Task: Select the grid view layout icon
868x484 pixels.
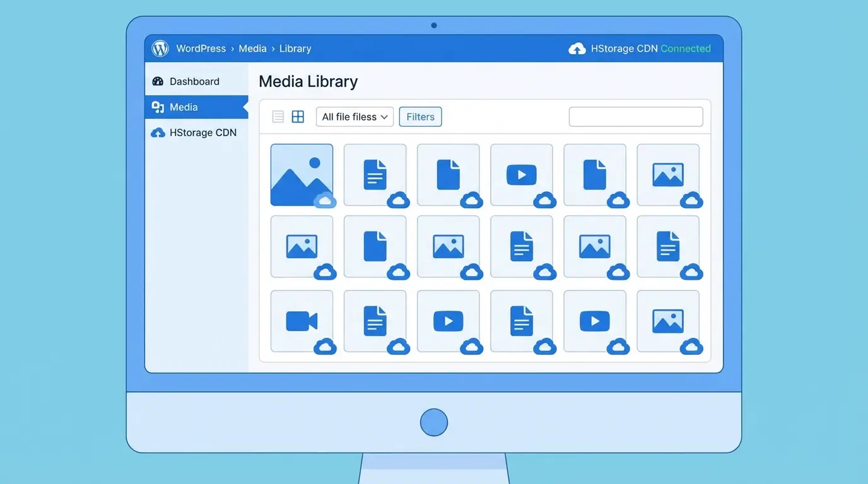Action: pyautogui.click(x=297, y=116)
